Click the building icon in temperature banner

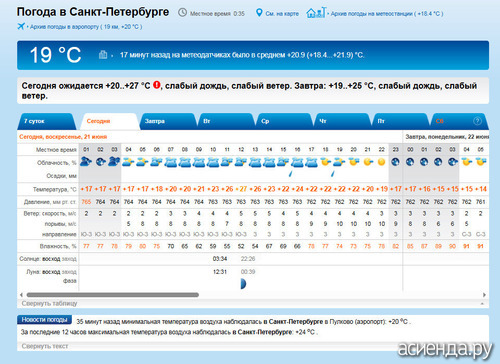click(x=103, y=54)
